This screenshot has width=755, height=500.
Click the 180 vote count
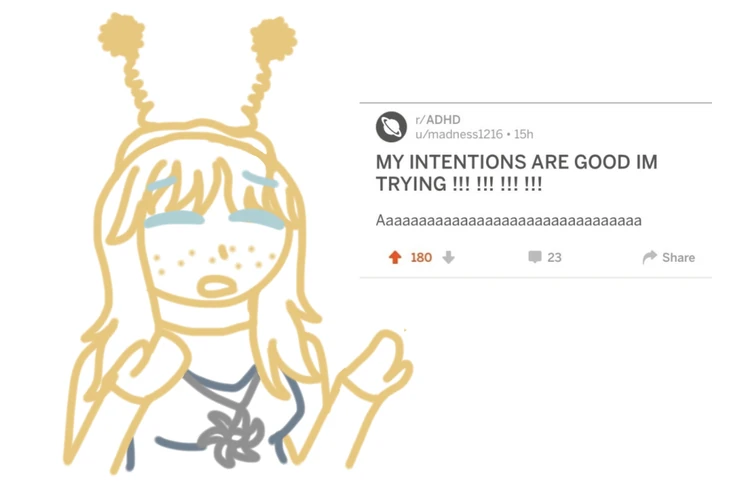(421, 258)
